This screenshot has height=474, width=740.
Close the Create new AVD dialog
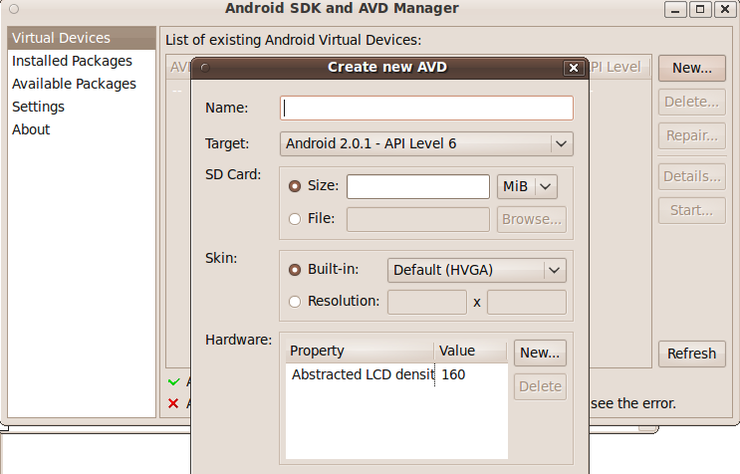pos(573,68)
